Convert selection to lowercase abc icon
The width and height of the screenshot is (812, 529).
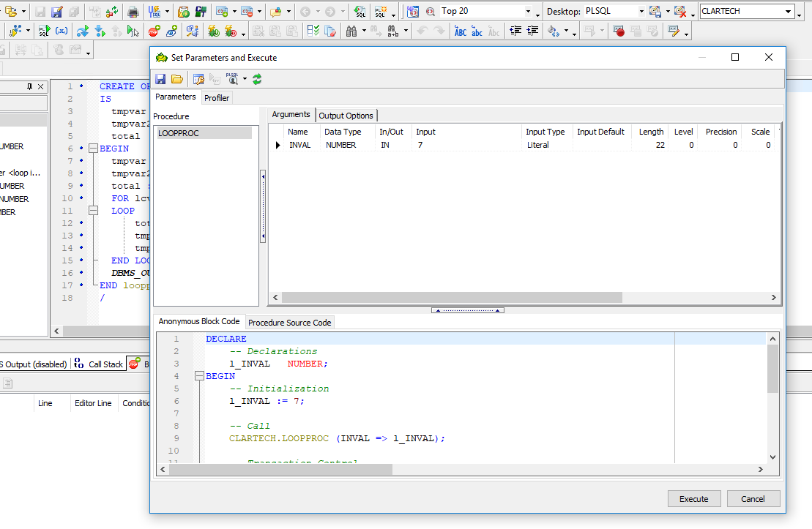tap(477, 31)
